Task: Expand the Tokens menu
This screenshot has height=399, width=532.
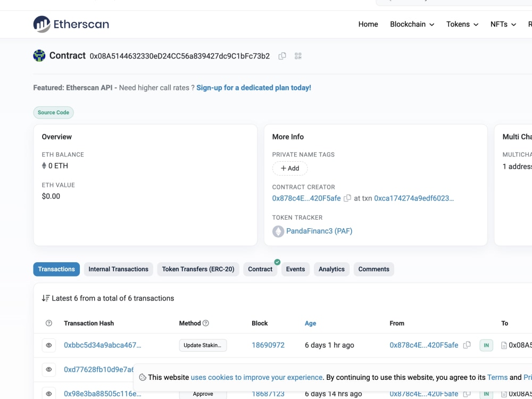Action: [x=462, y=24]
